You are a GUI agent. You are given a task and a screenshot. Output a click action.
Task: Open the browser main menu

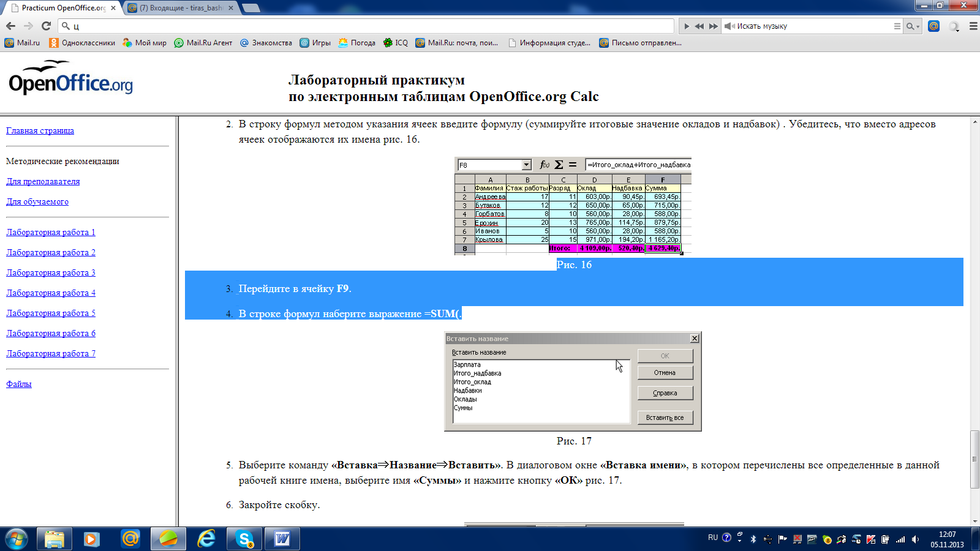pyautogui.click(x=973, y=26)
